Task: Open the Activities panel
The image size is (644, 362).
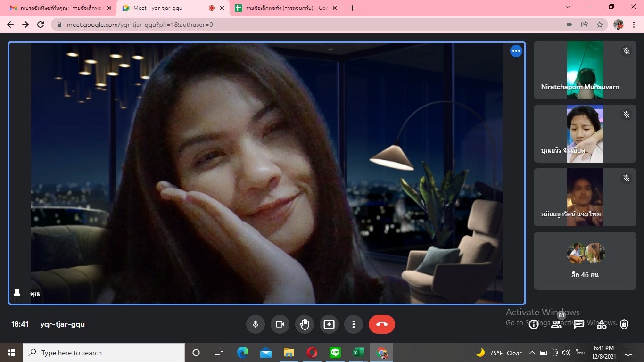Action: tap(602, 324)
